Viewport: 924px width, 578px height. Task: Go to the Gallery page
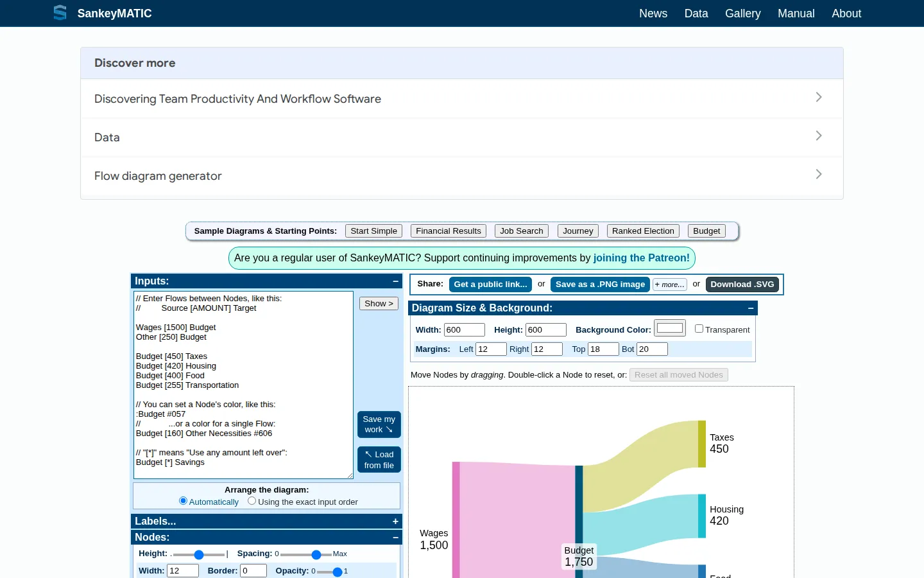pos(743,13)
